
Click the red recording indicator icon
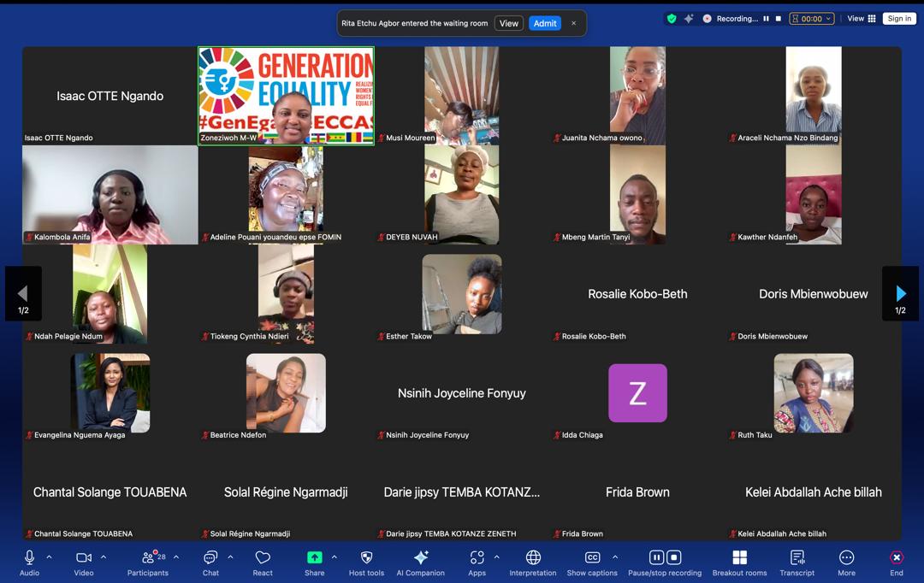click(x=707, y=19)
